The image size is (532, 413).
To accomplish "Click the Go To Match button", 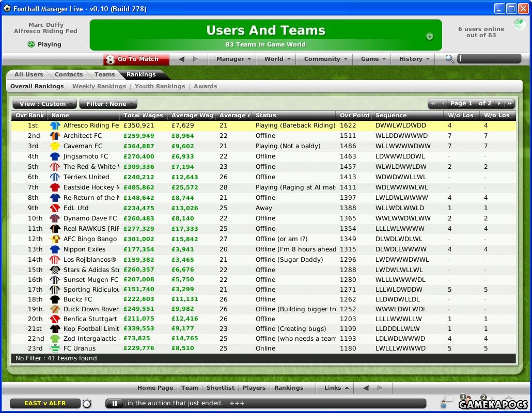I will (x=136, y=59).
